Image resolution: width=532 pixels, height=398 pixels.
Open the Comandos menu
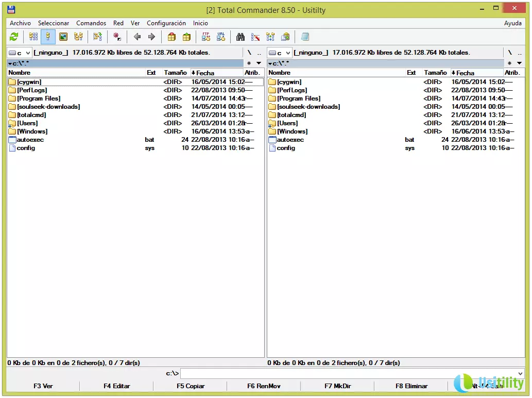[x=91, y=23]
